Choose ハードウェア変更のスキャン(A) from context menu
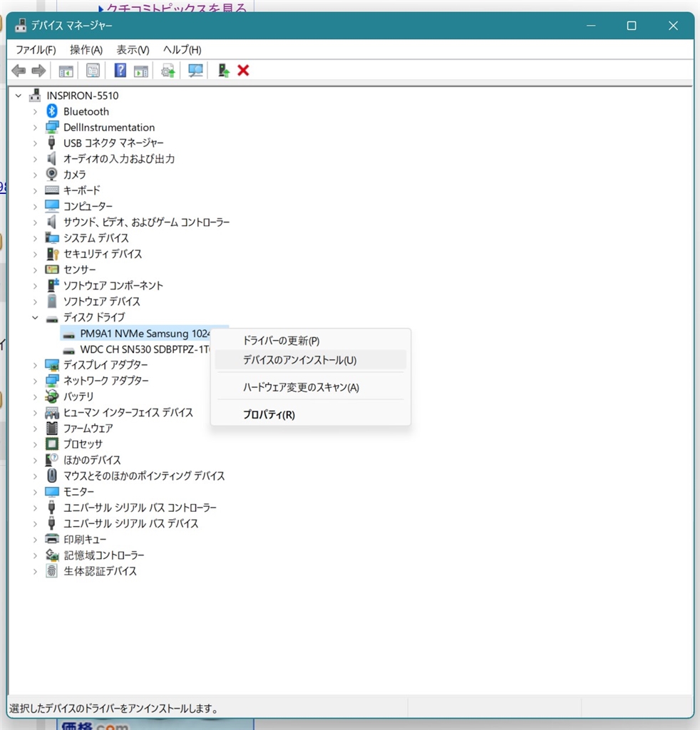The height and width of the screenshot is (730, 700). pyautogui.click(x=311, y=387)
